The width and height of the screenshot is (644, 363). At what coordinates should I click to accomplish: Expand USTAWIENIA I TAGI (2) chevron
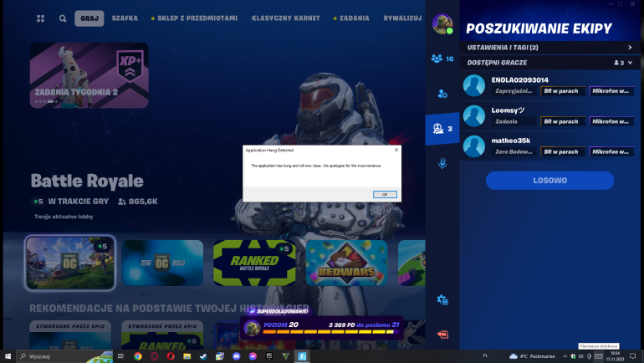[x=630, y=48]
